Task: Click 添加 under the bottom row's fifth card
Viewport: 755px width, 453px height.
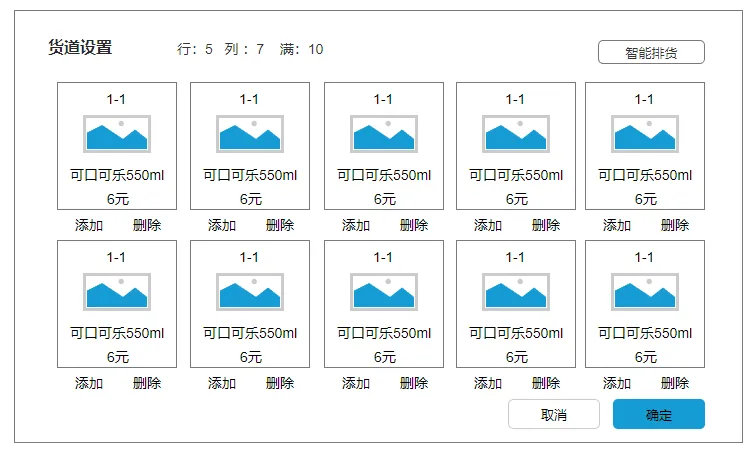Action: tap(616, 383)
